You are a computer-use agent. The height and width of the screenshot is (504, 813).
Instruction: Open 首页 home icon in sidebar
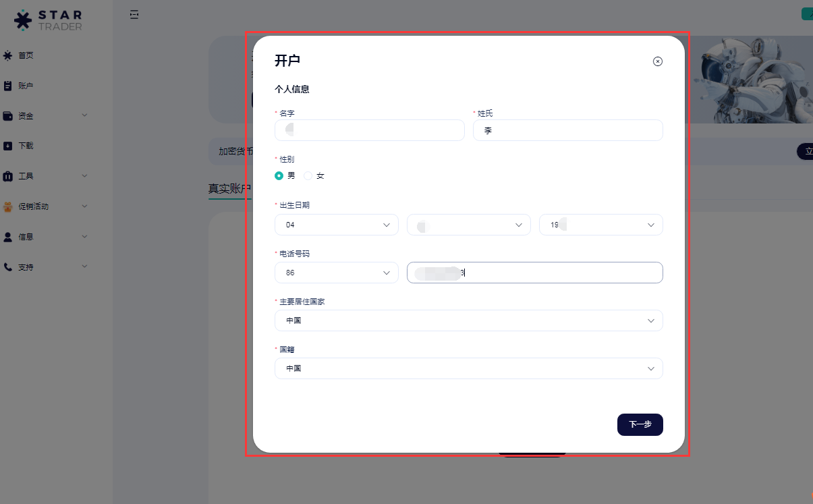click(7, 55)
